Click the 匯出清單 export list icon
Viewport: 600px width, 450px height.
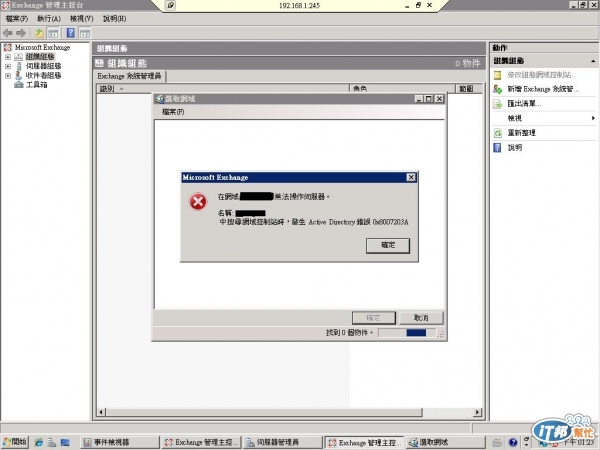coord(497,104)
